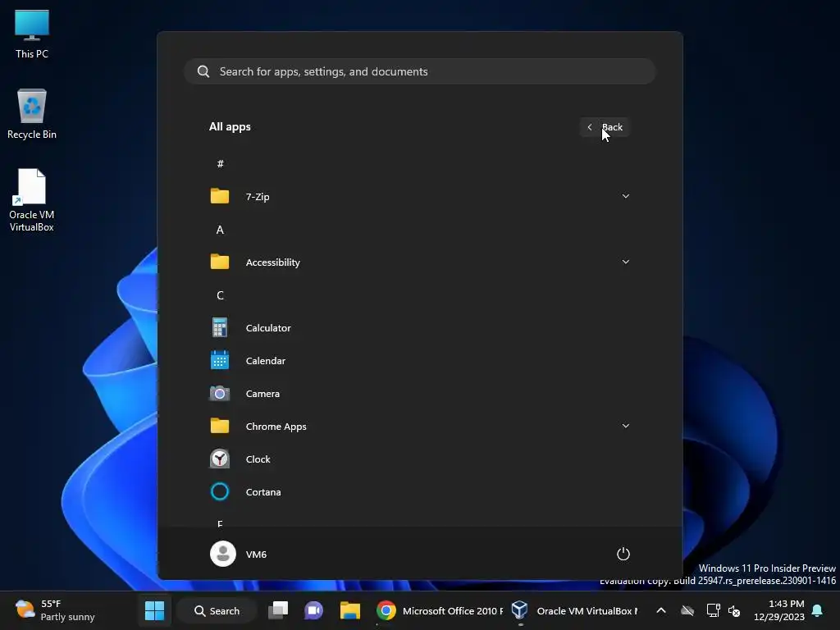Launch the Clock app icon
The height and width of the screenshot is (630, 840).
point(220,459)
